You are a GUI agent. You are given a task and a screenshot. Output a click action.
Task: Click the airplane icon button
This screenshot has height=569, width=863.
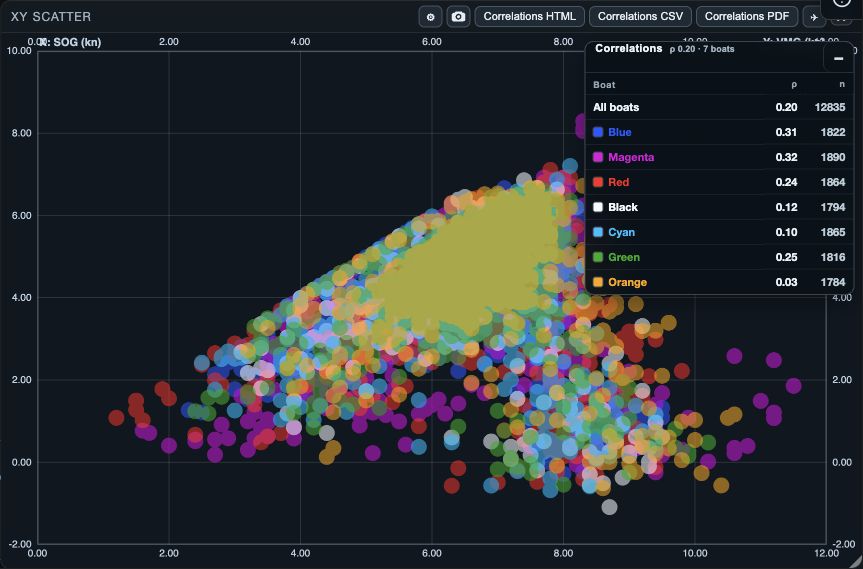(814, 17)
